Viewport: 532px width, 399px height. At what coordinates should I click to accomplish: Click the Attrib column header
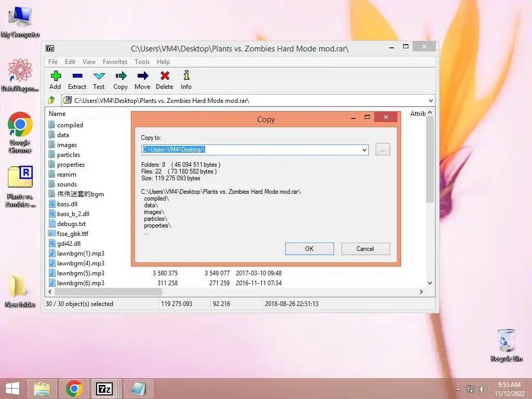(417, 114)
